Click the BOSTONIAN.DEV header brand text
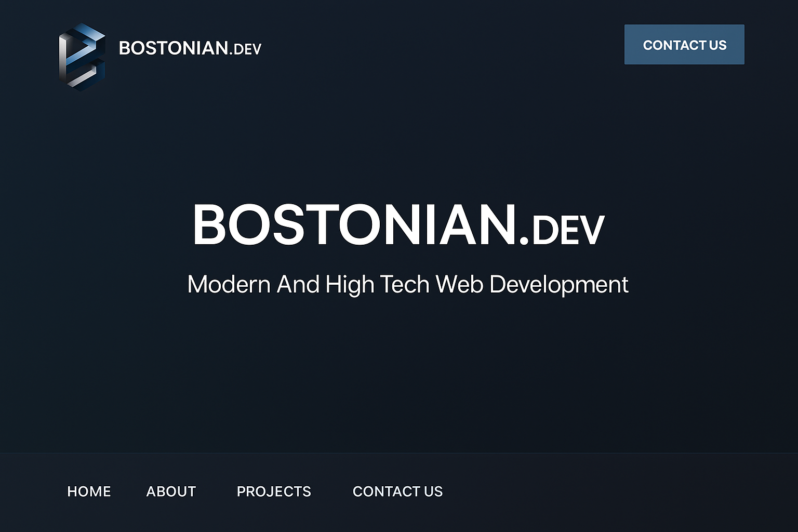 [190, 48]
